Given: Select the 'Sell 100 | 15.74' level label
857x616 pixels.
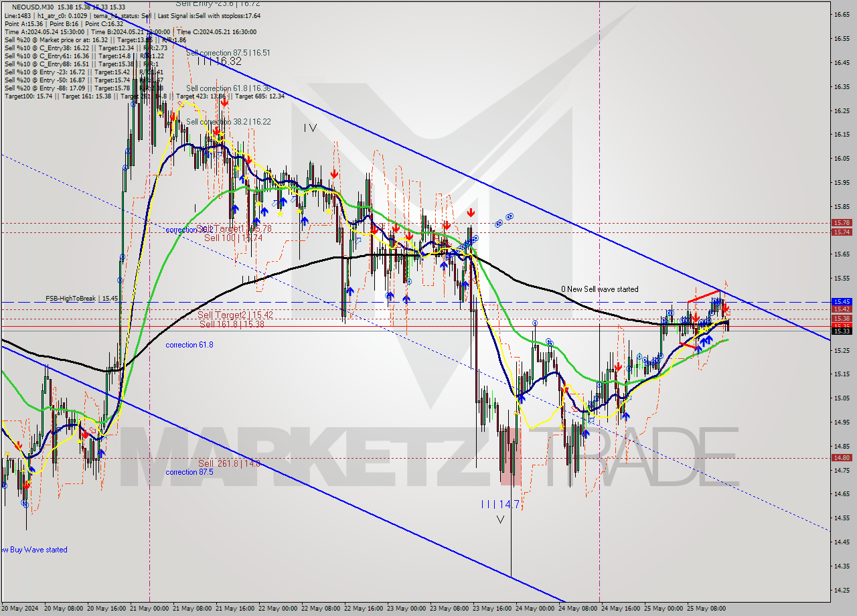Looking at the screenshot, I should coord(233,238).
